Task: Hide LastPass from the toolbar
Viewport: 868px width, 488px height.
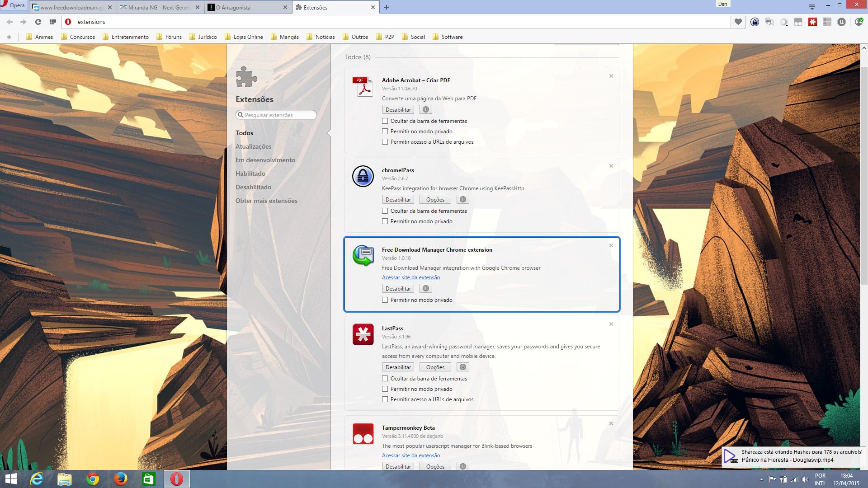Action: tap(385, 379)
